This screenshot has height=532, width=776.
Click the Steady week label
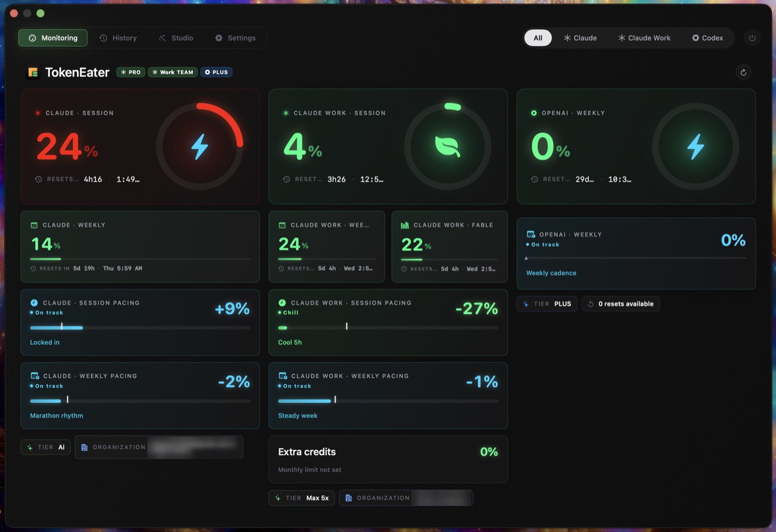[298, 416]
